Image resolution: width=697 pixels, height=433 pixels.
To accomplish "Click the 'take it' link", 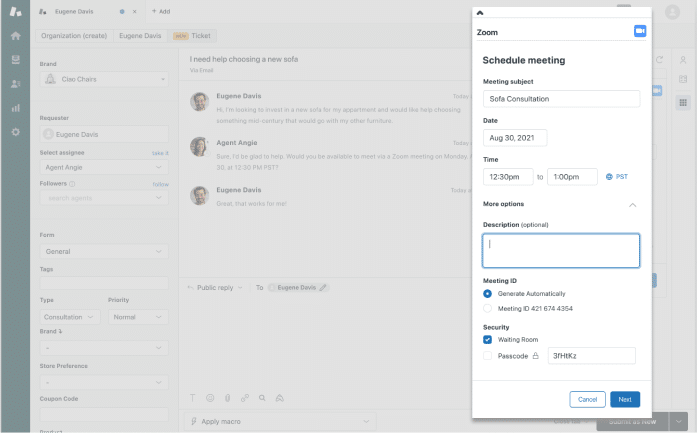I will tap(160, 153).
